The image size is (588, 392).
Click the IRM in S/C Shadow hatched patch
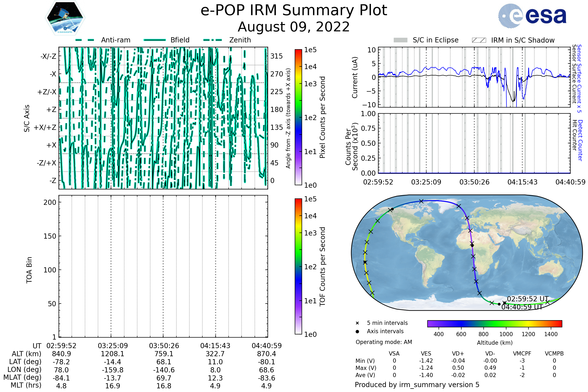click(479, 40)
